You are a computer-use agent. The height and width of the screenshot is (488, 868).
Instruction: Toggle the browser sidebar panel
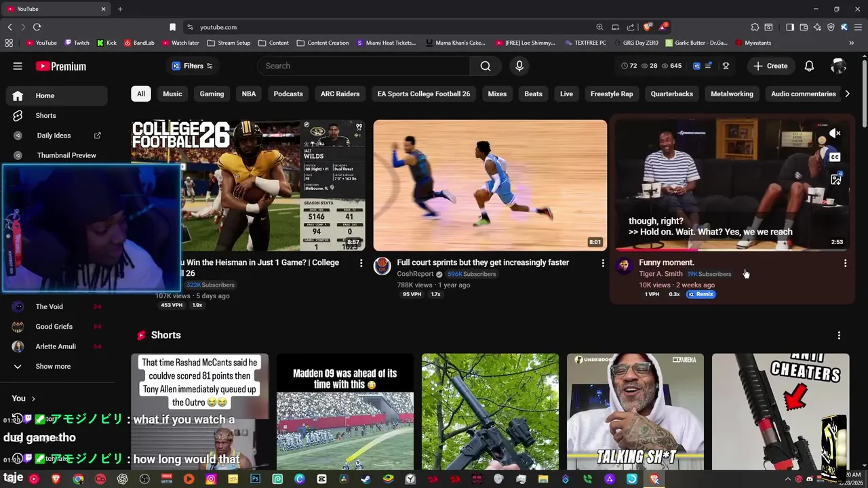click(790, 27)
